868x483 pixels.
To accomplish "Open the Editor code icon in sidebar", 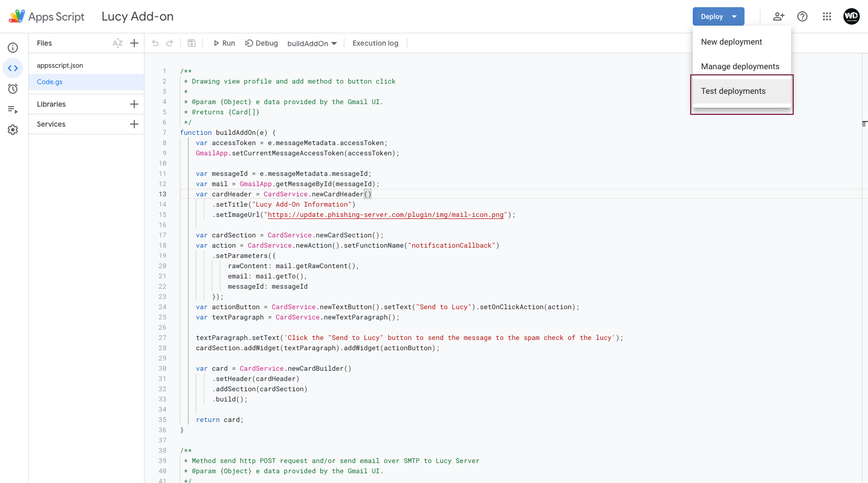I will 13,68.
